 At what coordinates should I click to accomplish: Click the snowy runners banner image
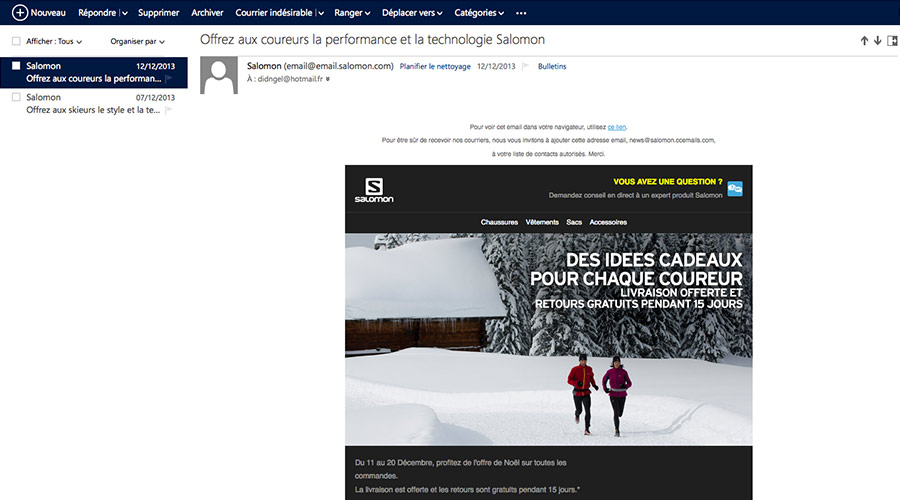pos(549,339)
